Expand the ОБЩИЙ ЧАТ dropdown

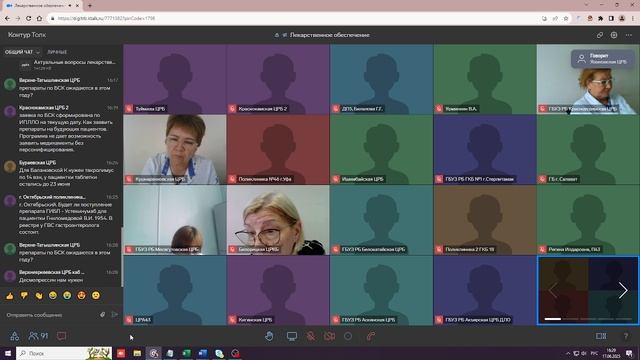coord(22,52)
